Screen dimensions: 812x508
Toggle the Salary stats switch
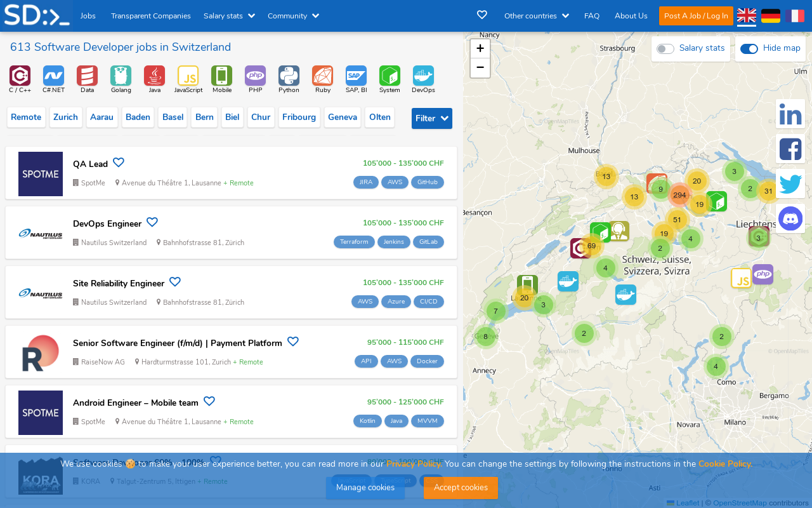tap(665, 49)
